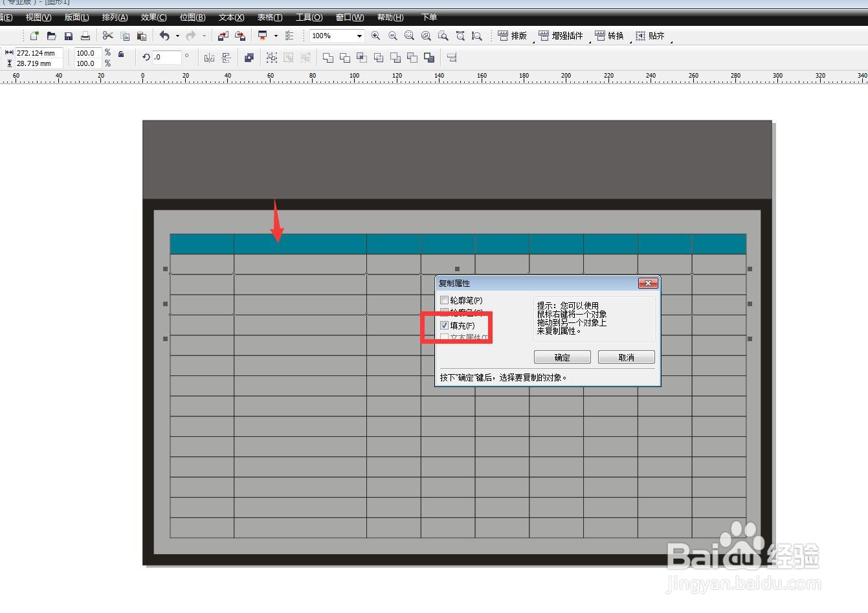Undo the last action
This screenshot has height=613, width=868.
pos(165,36)
